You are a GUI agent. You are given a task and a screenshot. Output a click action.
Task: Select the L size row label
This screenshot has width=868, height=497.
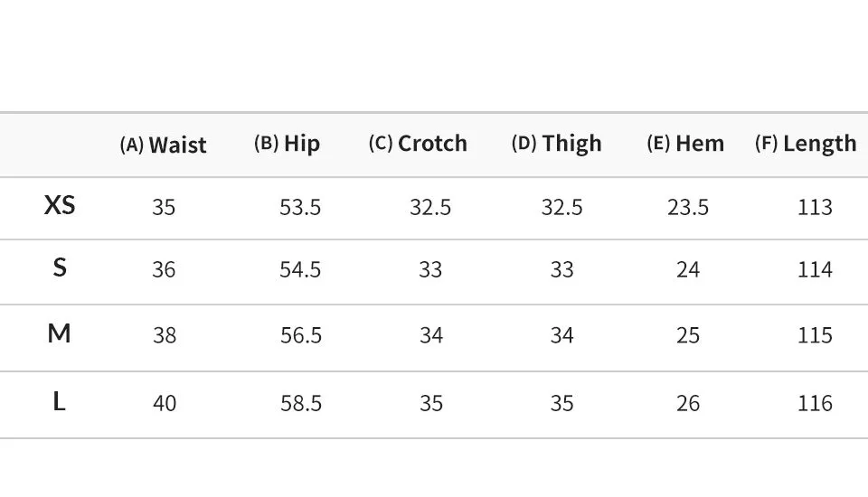(60, 401)
